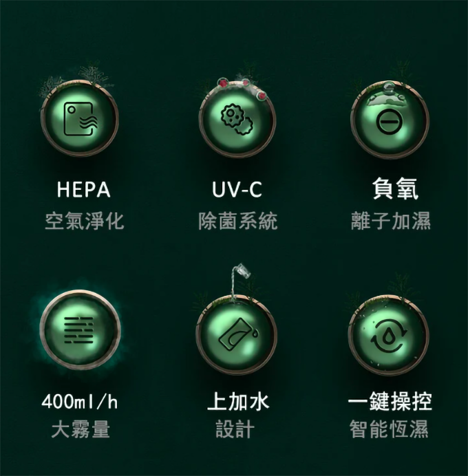Click the red germ dots atop UV-C orb

pos(242,87)
